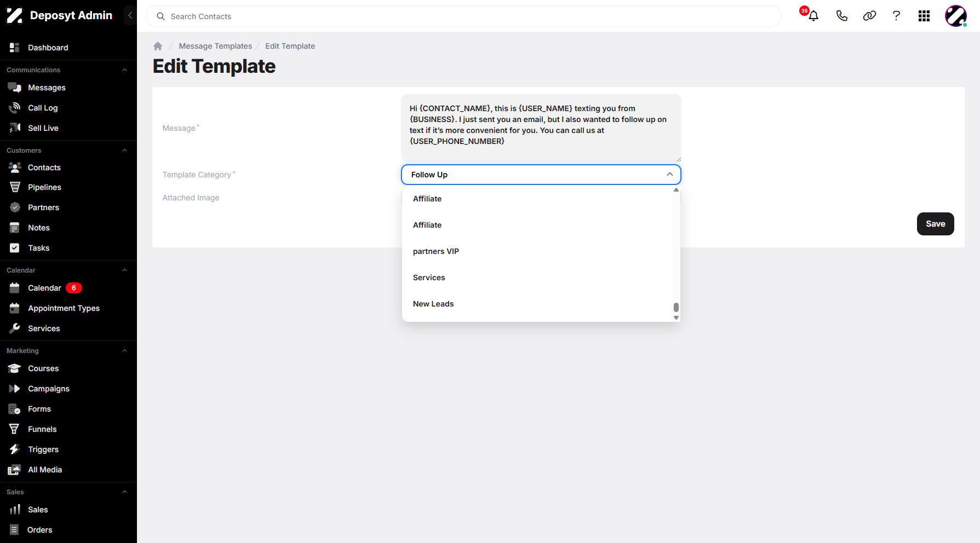Screen dimensions: 980x543
Task: Click the Search Contacts field
Action: 463,16
